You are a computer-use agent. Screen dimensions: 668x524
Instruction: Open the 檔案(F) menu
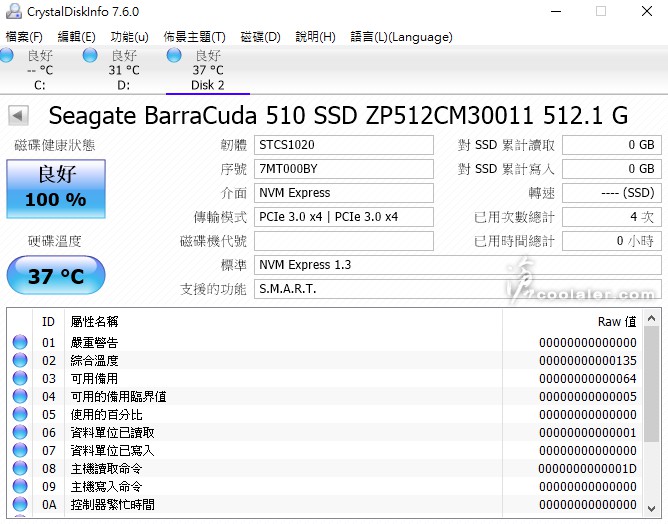click(x=24, y=37)
